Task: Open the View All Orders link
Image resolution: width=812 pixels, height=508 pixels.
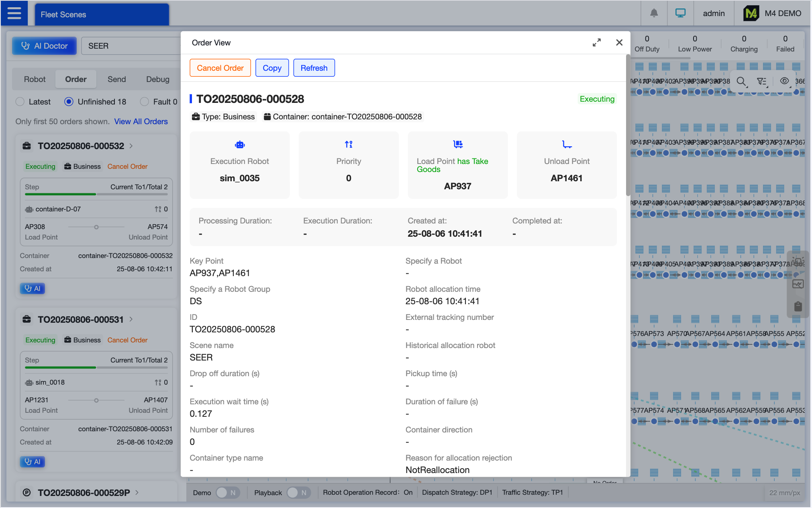Action: 141,121
